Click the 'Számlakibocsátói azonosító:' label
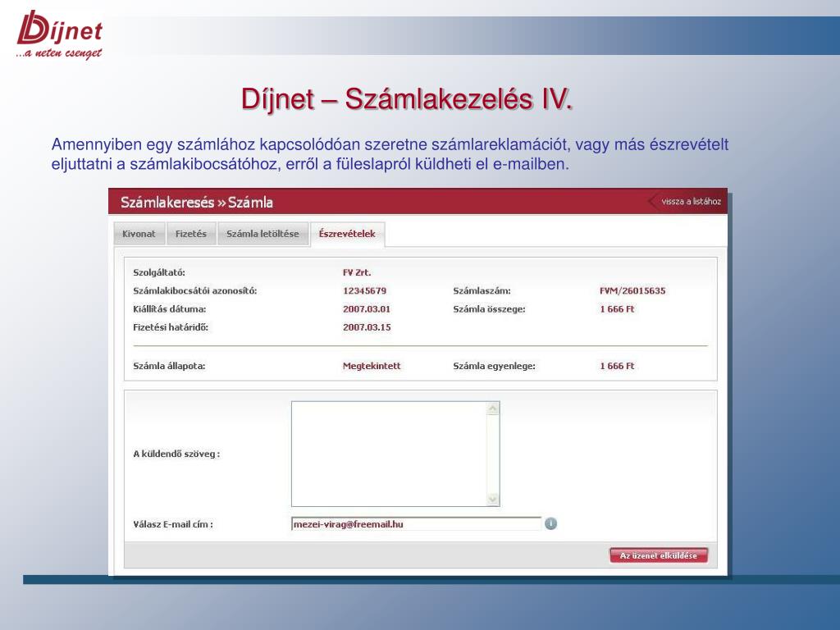The width and height of the screenshot is (840, 630). tap(195, 291)
